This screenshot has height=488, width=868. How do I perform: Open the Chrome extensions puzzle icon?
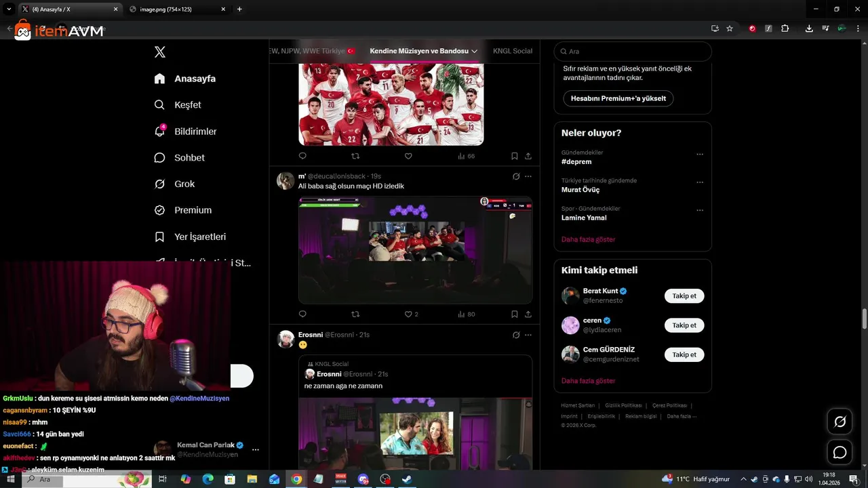coord(785,28)
